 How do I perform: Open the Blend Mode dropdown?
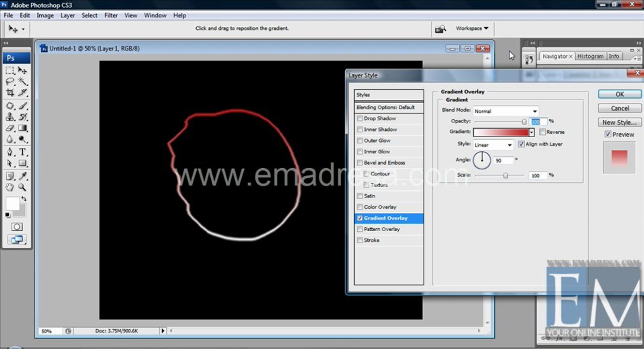click(x=506, y=111)
